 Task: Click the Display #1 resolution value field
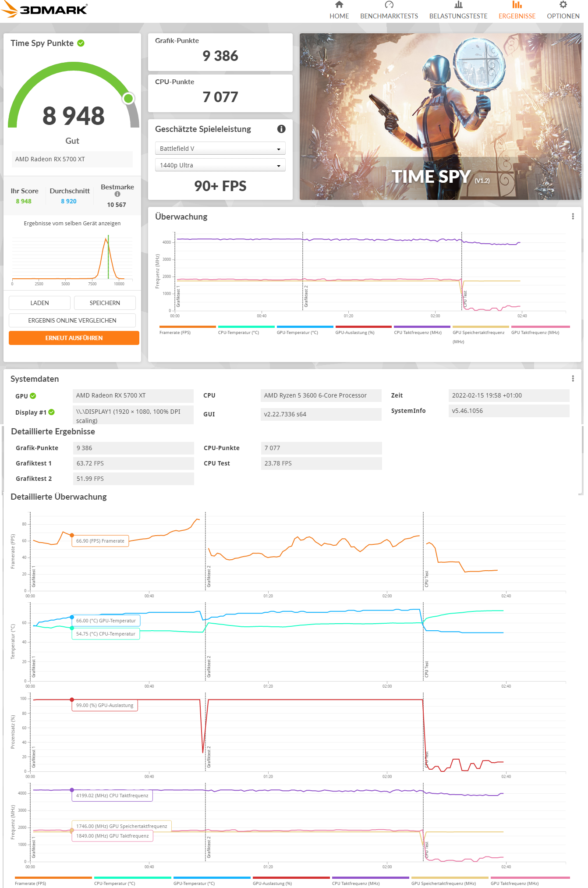133,416
